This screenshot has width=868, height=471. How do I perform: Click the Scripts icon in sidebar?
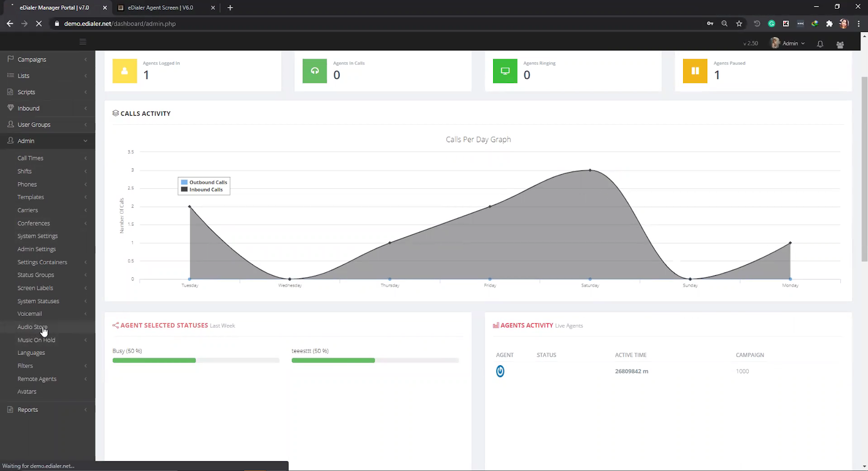click(10, 92)
